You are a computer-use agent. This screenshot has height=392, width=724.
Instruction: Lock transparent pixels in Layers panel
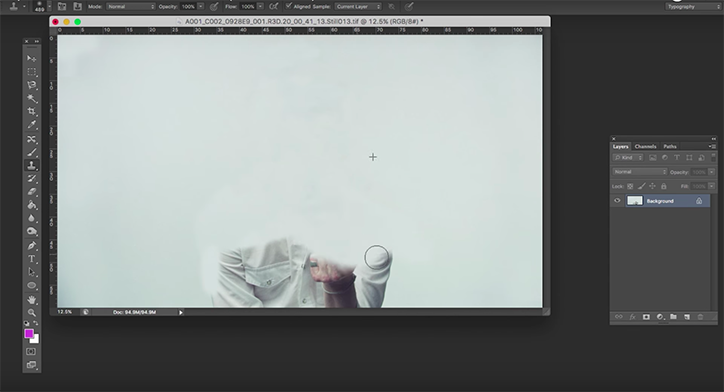click(630, 187)
